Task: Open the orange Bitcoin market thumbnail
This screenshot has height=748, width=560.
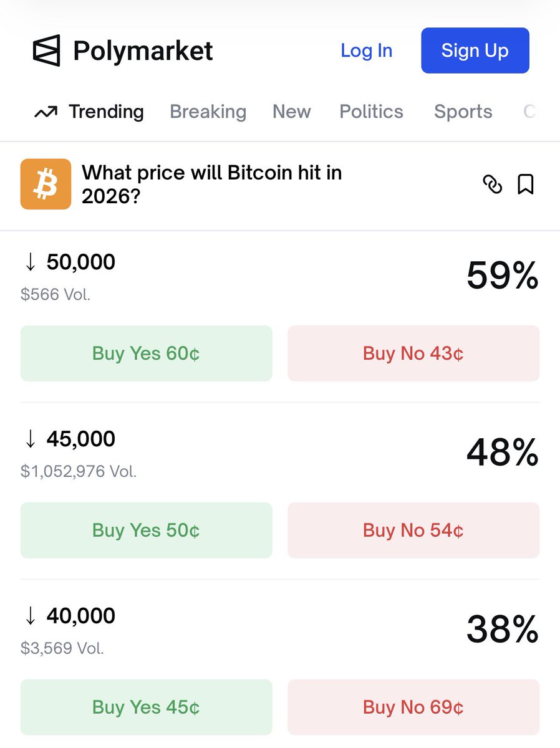Action: pyautogui.click(x=46, y=184)
